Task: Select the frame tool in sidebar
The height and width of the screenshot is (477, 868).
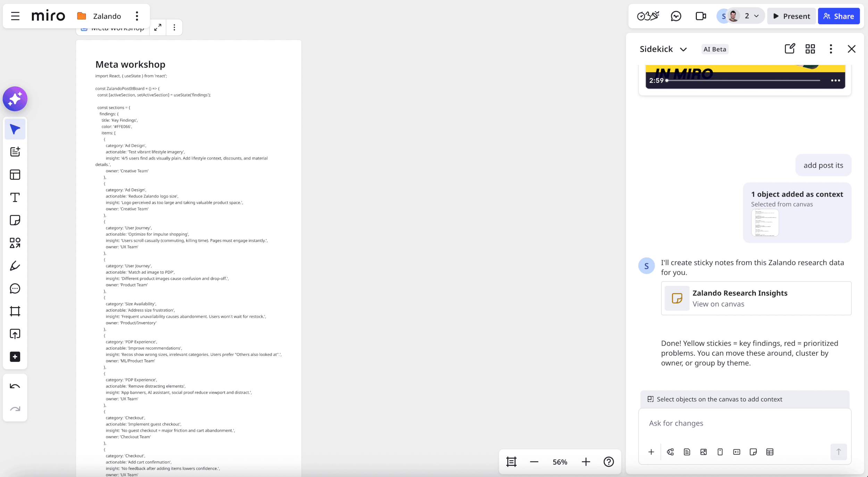Action: 15,311
